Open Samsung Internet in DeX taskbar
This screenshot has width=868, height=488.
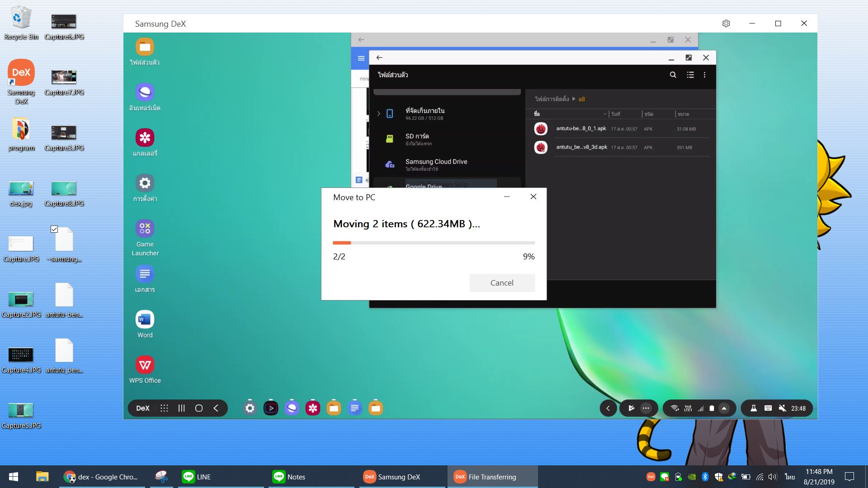(x=292, y=408)
